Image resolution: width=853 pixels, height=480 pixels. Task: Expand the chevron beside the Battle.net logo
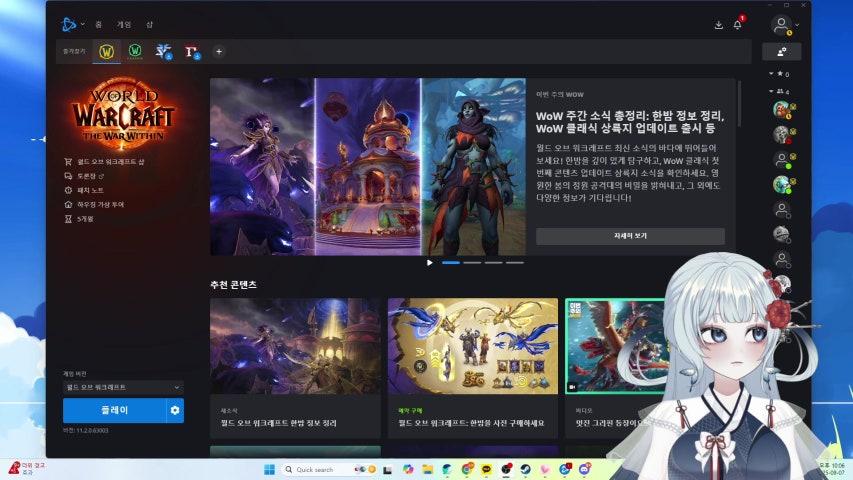[83, 24]
